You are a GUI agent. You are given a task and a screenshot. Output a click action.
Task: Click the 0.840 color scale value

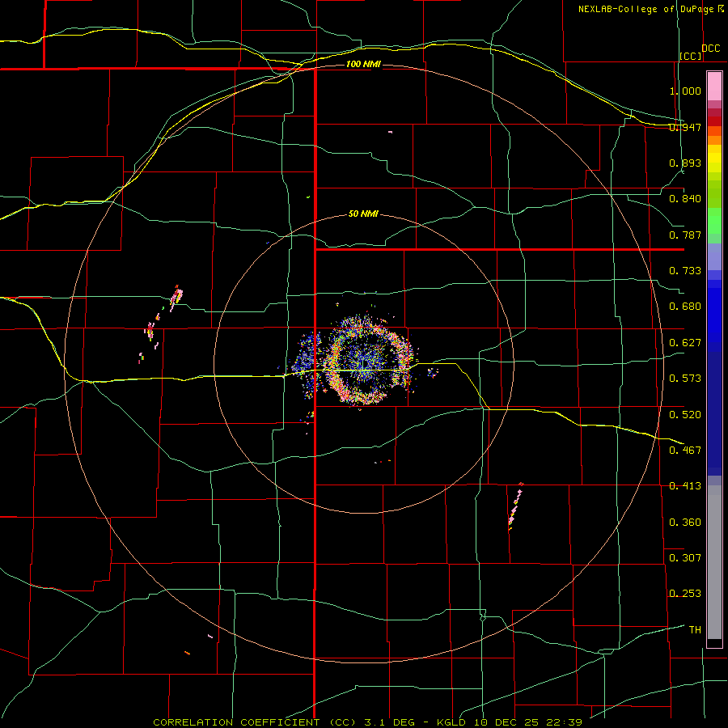685,199
